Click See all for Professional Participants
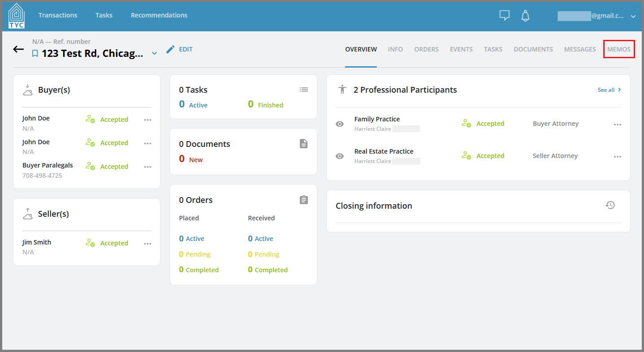Screen dimensions: 644x352 pos(606,90)
